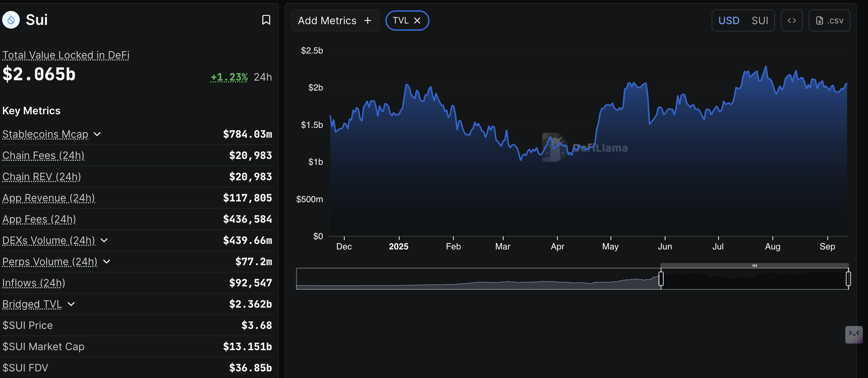The image size is (868, 378).
Task: Download chart data via the .csv icon
Action: pos(830,21)
